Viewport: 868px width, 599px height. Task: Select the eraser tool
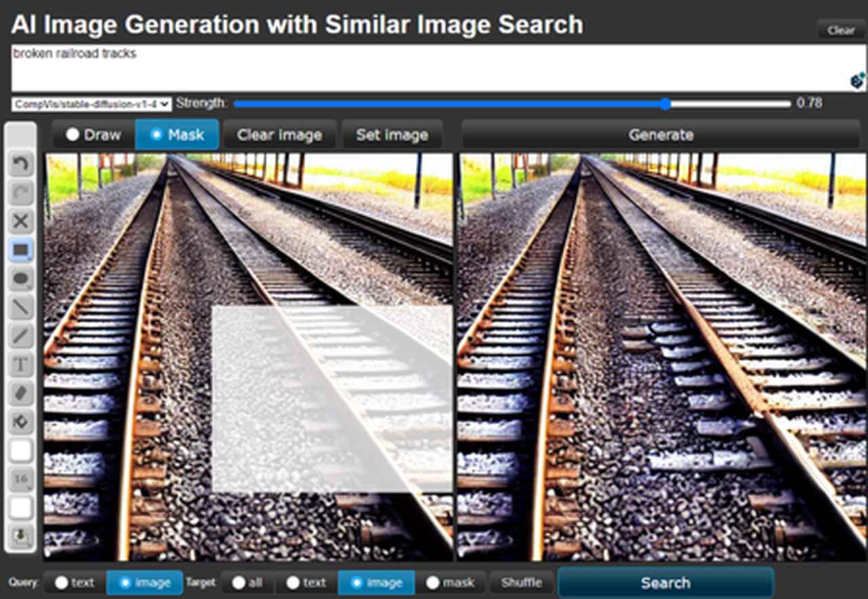pyautogui.click(x=21, y=393)
